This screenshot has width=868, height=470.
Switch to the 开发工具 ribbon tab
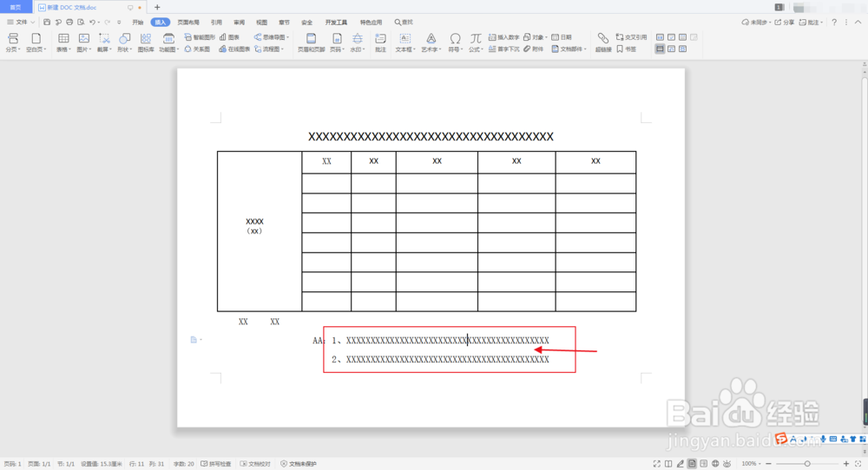point(336,23)
